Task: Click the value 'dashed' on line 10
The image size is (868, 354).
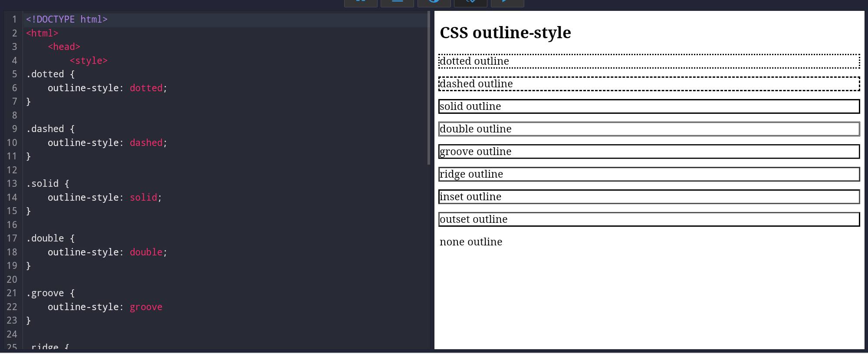Action: click(x=146, y=143)
